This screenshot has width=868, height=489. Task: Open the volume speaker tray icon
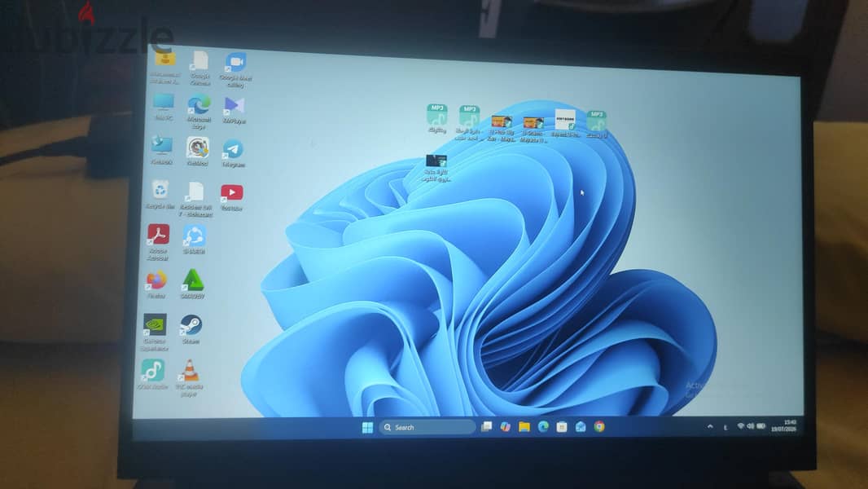(x=751, y=426)
